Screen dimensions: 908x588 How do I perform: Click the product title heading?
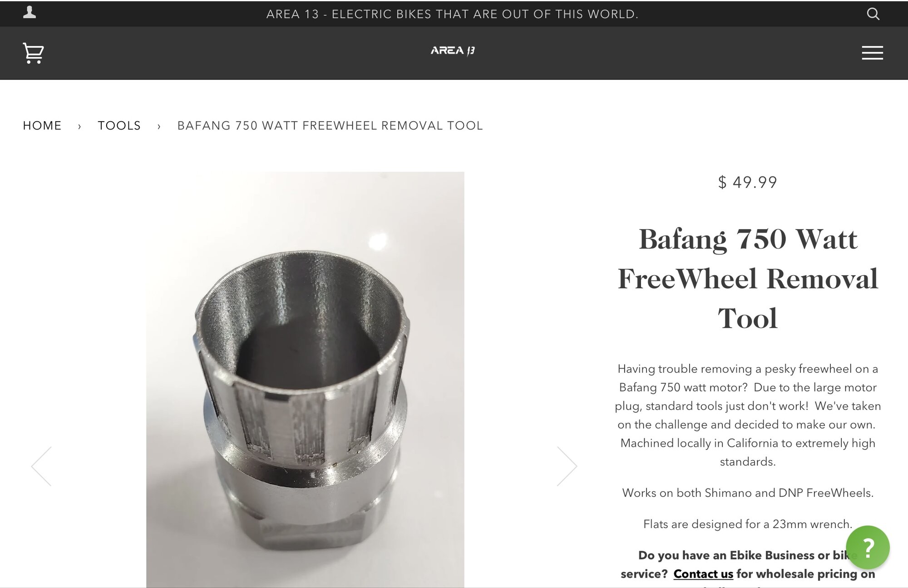(x=748, y=278)
